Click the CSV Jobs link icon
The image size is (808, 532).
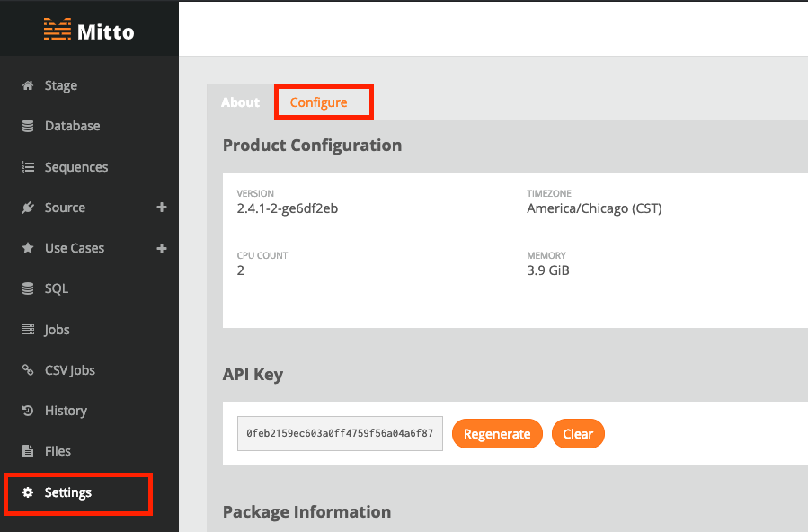[x=28, y=369]
